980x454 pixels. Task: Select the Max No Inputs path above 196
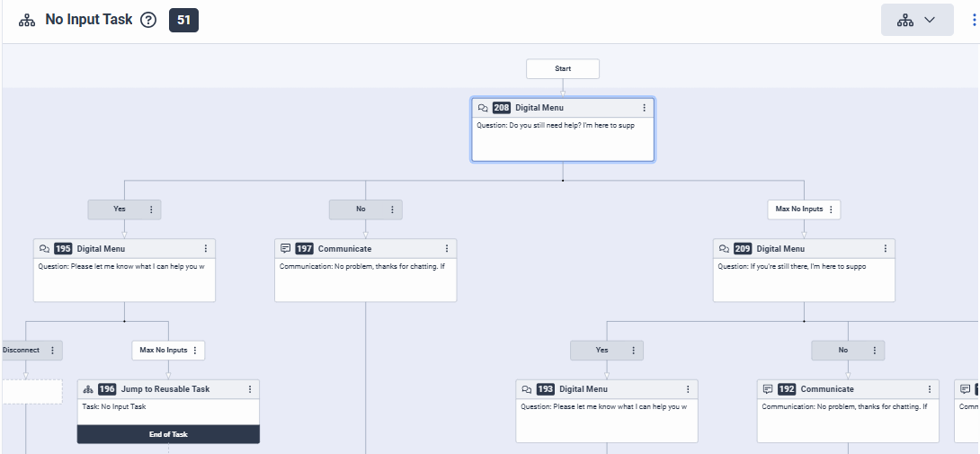tap(163, 350)
